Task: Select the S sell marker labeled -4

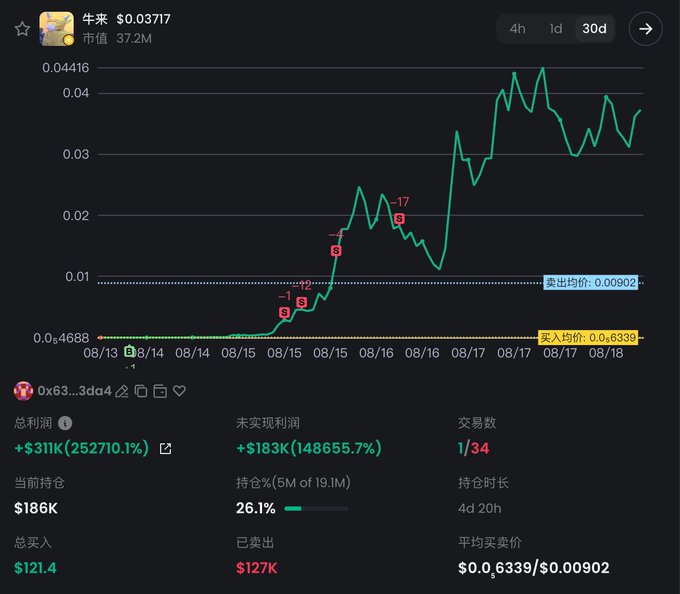Action: coord(336,251)
